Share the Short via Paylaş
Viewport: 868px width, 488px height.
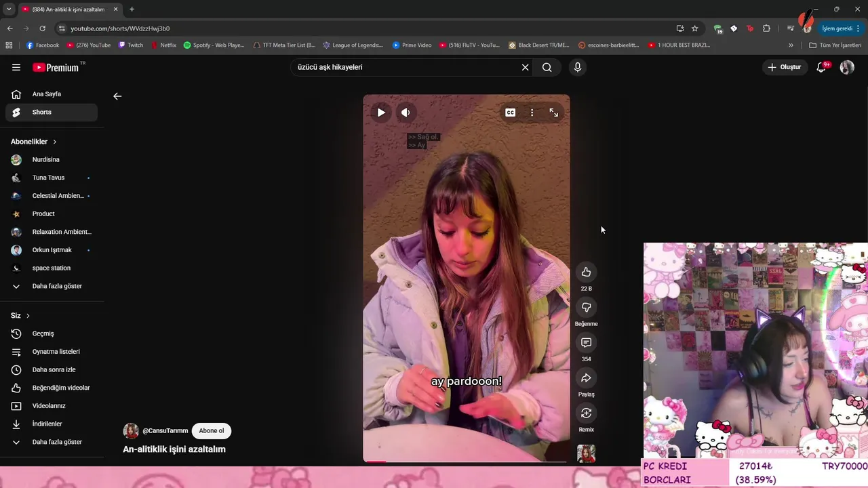[587, 378]
